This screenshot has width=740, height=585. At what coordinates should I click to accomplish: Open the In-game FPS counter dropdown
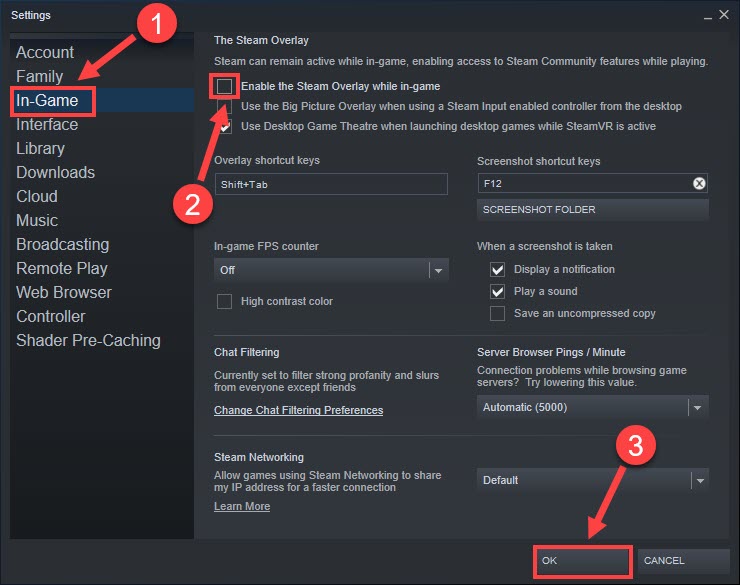331,270
